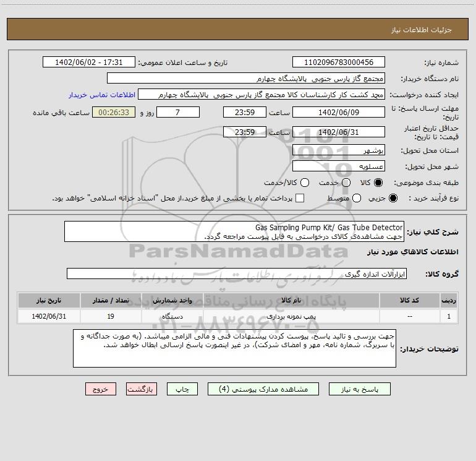Click the countdown timer 00:26:33
The height and width of the screenshot is (461, 476).
click(x=114, y=112)
